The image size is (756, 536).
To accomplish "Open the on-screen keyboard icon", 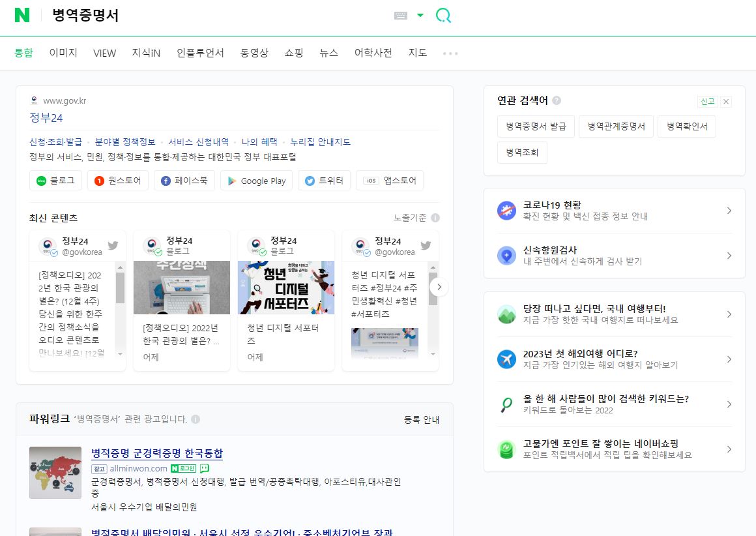I will click(401, 16).
